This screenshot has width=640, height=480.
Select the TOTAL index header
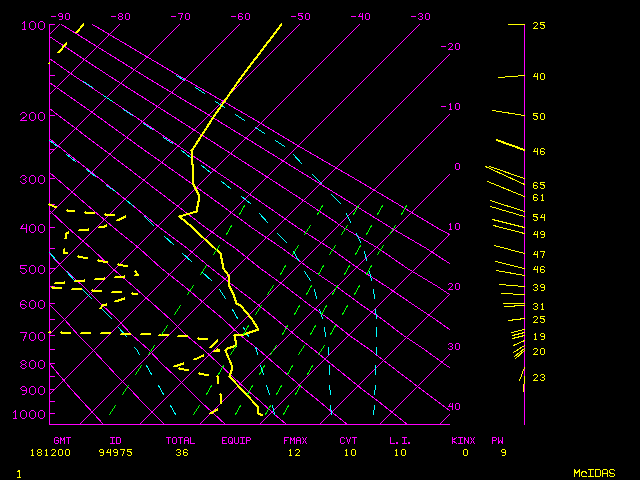182,440
